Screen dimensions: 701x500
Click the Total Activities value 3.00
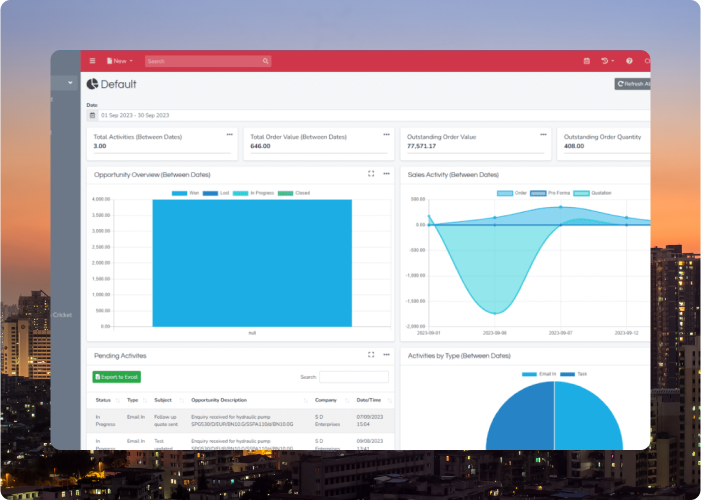pos(100,146)
